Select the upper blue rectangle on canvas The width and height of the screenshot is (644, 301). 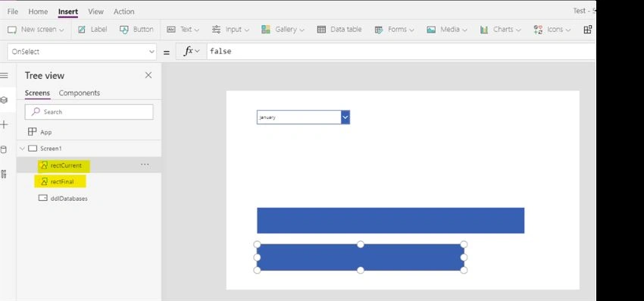coord(391,221)
